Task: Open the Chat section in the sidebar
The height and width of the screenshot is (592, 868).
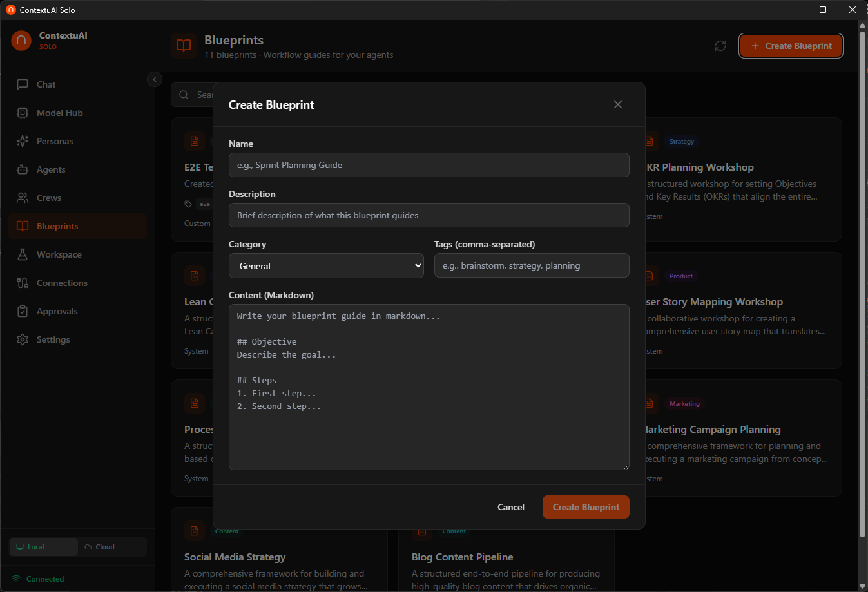Action: (44, 84)
